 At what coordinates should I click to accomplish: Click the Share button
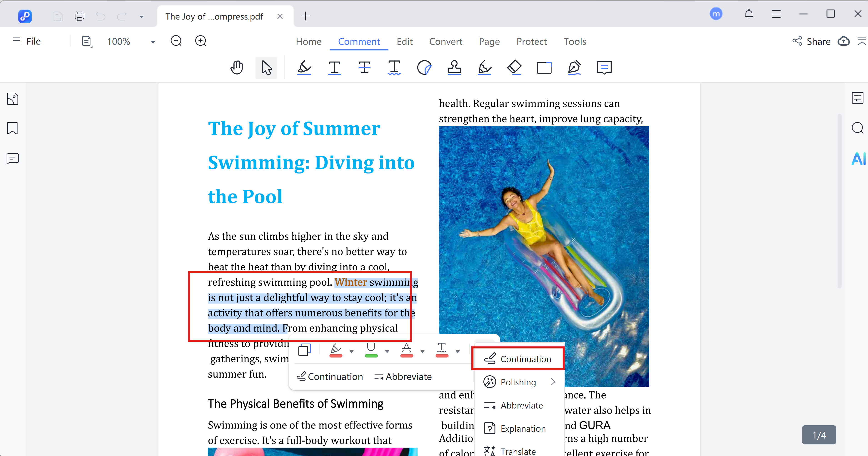coord(811,41)
